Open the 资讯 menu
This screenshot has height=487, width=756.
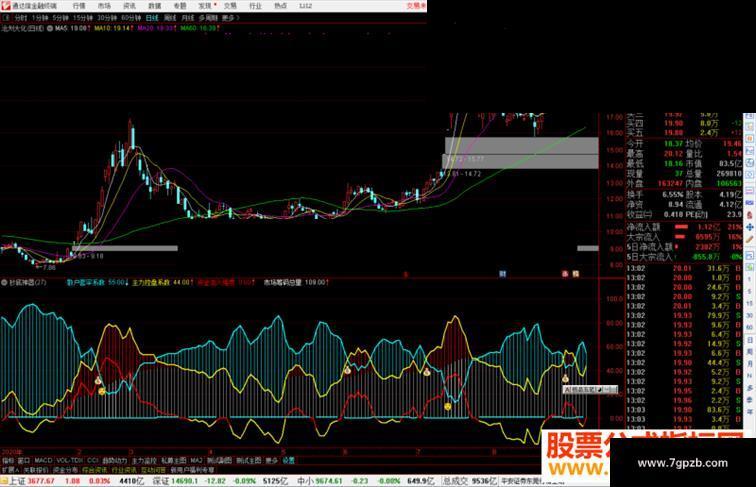pyautogui.click(x=129, y=6)
